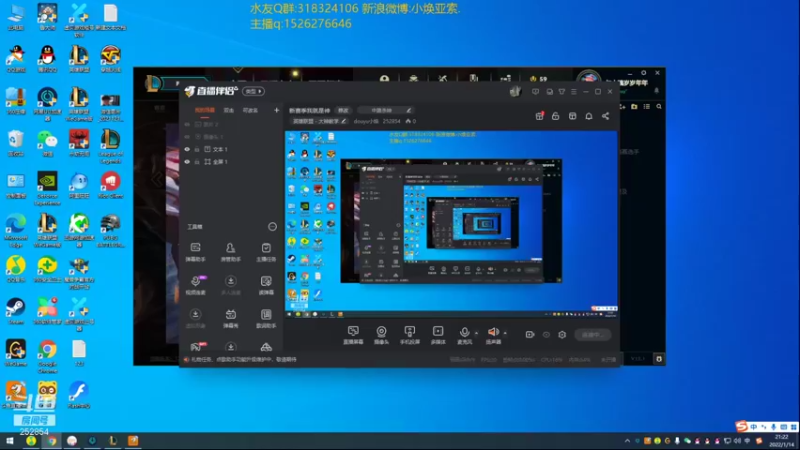This screenshot has width=800, height=450.
Task: Expand the arrow next to 麦克风
Action: point(477,333)
